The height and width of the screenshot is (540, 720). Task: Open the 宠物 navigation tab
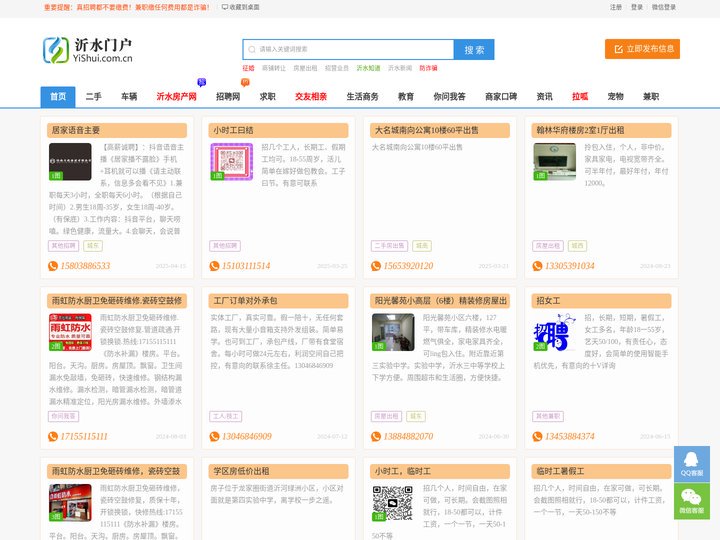tap(616, 97)
